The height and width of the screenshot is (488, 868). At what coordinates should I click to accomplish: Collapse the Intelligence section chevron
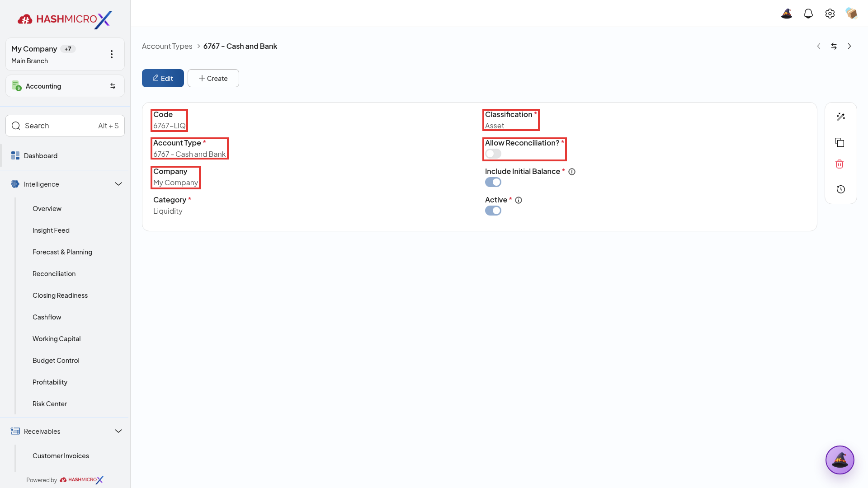tap(118, 184)
